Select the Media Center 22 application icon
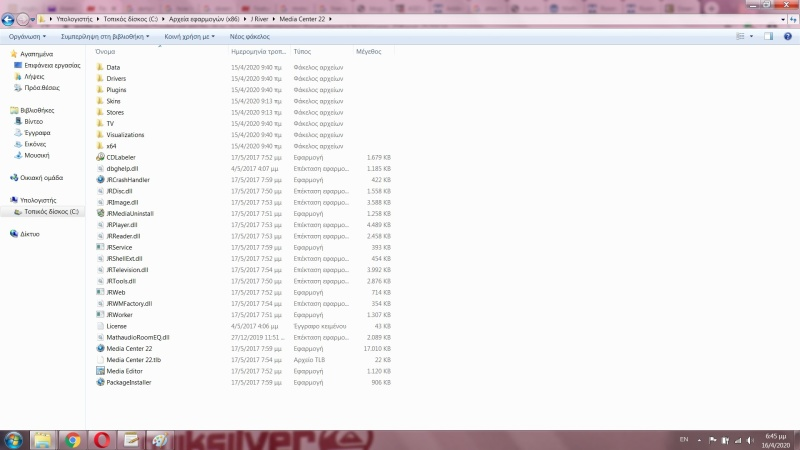Viewport: 800px width, 450px height. point(100,348)
